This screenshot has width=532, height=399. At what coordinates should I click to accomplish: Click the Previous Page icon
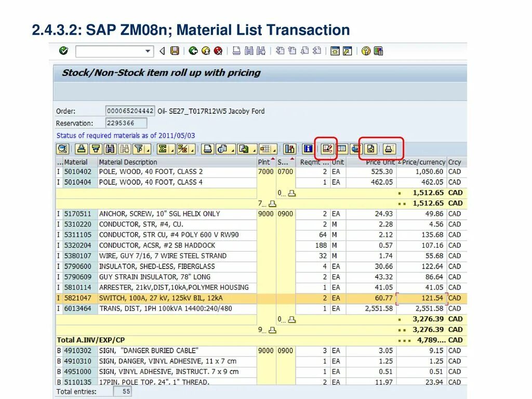click(292, 51)
